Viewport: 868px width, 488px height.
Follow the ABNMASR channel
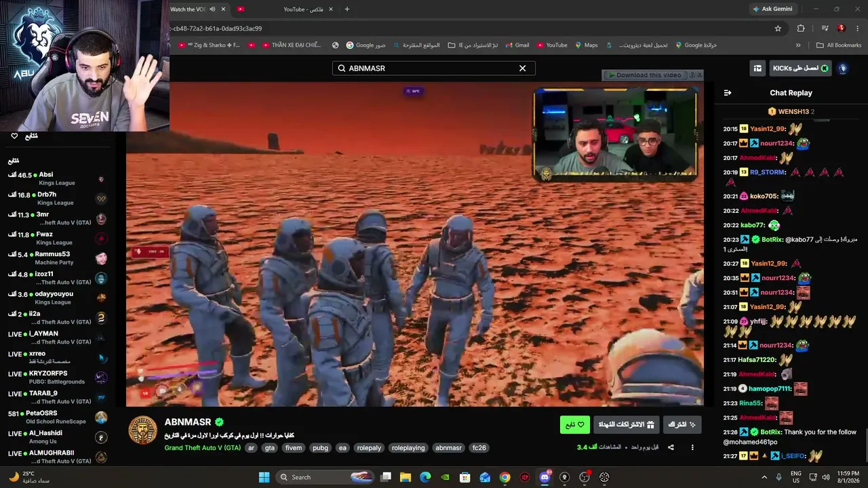coord(575,425)
